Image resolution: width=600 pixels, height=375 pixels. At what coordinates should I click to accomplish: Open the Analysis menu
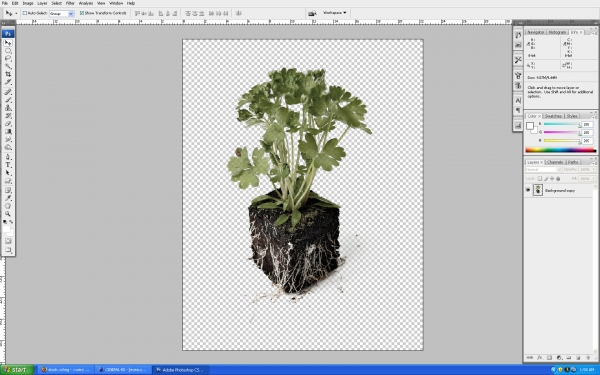click(86, 3)
